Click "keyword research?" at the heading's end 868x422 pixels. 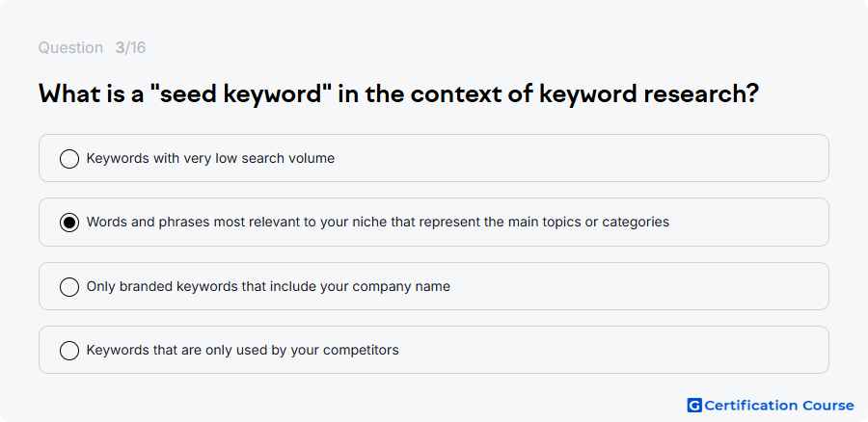(x=649, y=94)
